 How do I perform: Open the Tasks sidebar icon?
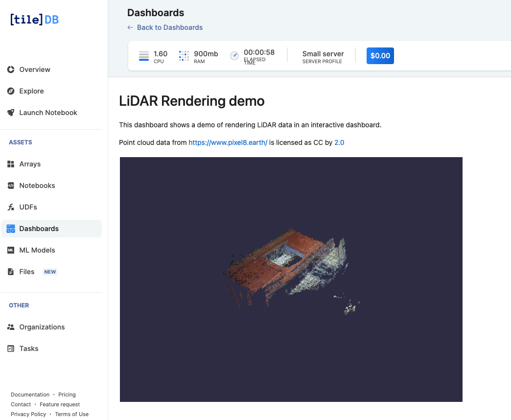coord(10,349)
